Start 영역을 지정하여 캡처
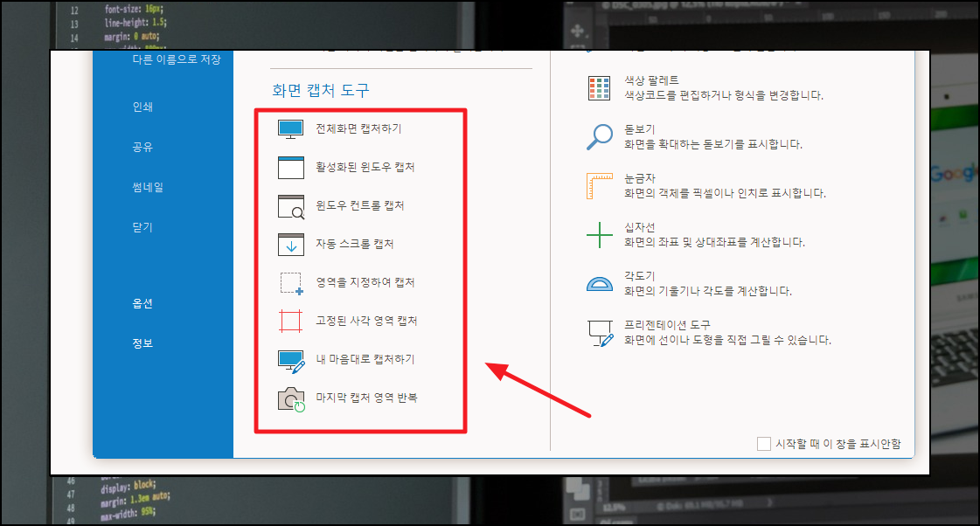The width and height of the screenshot is (980, 526). pos(365,282)
